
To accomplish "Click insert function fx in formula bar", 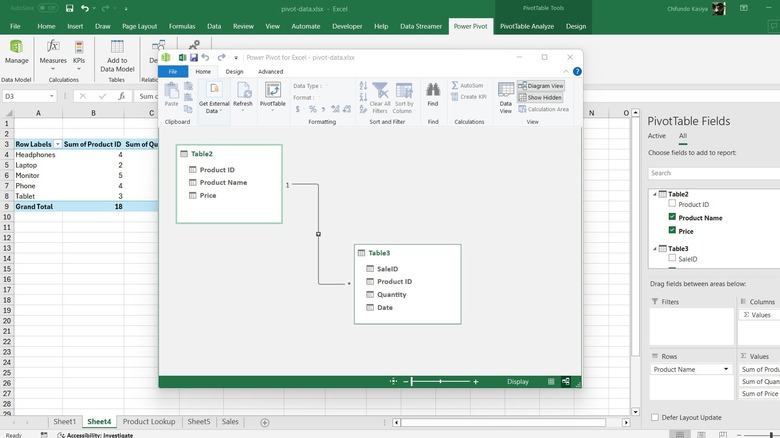I will (121, 96).
